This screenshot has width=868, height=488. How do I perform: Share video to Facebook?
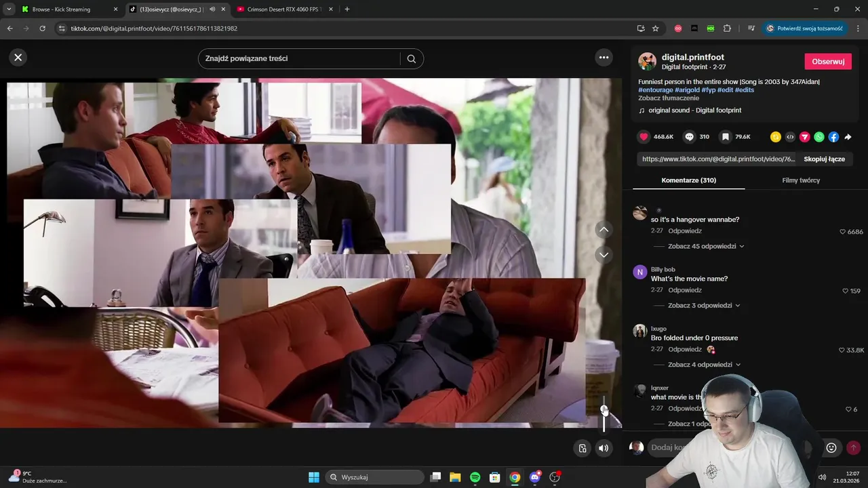click(833, 137)
